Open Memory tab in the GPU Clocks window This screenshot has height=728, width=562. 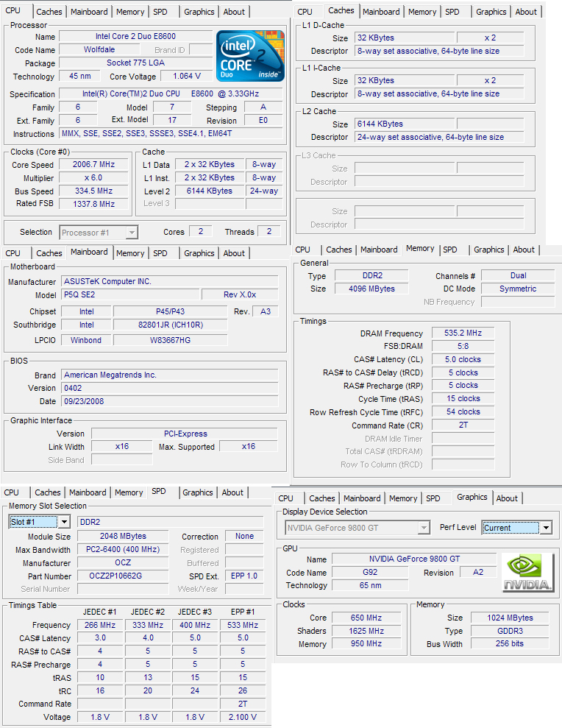coord(403,498)
